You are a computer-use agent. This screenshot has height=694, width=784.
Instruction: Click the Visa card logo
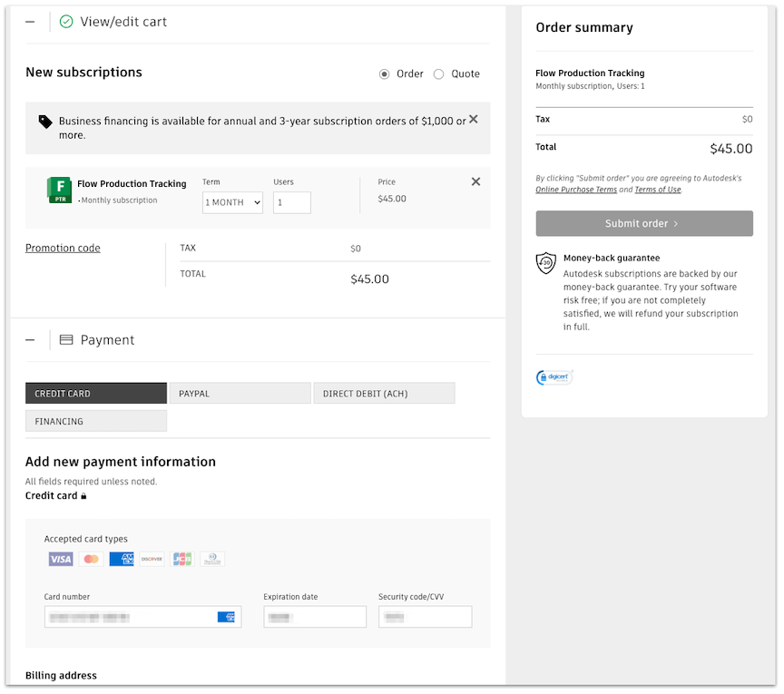point(61,559)
